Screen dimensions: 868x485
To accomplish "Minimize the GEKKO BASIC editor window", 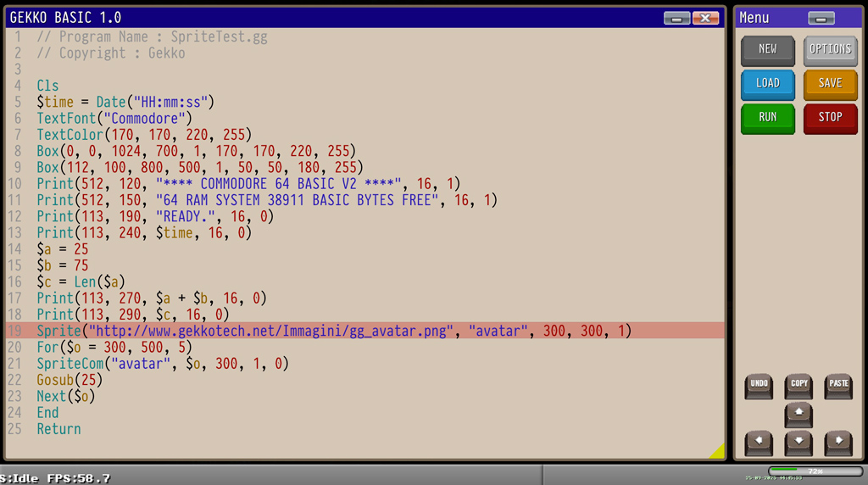I will click(x=676, y=19).
